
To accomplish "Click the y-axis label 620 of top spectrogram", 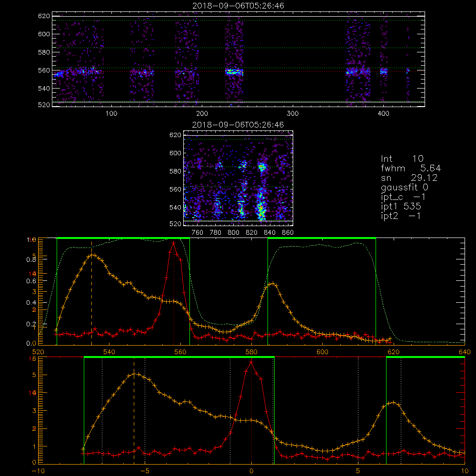I will pos(44,16).
